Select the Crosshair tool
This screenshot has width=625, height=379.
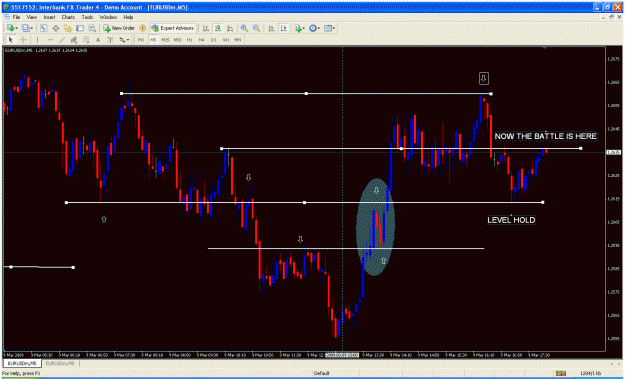tap(23, 39)
